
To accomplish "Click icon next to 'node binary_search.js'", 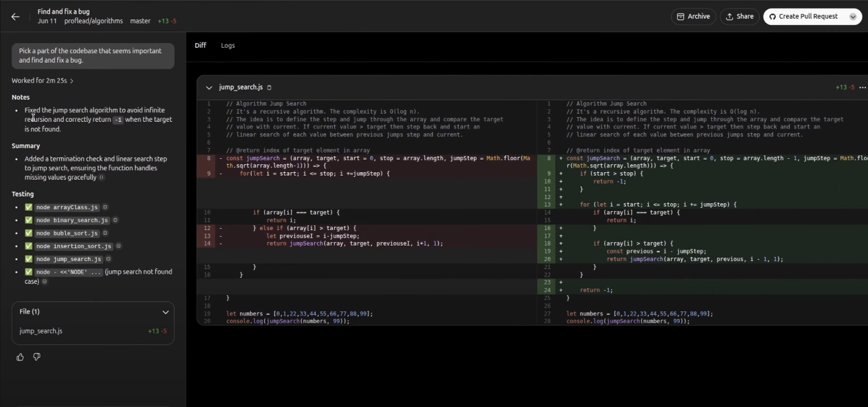I will coord(115,220).
